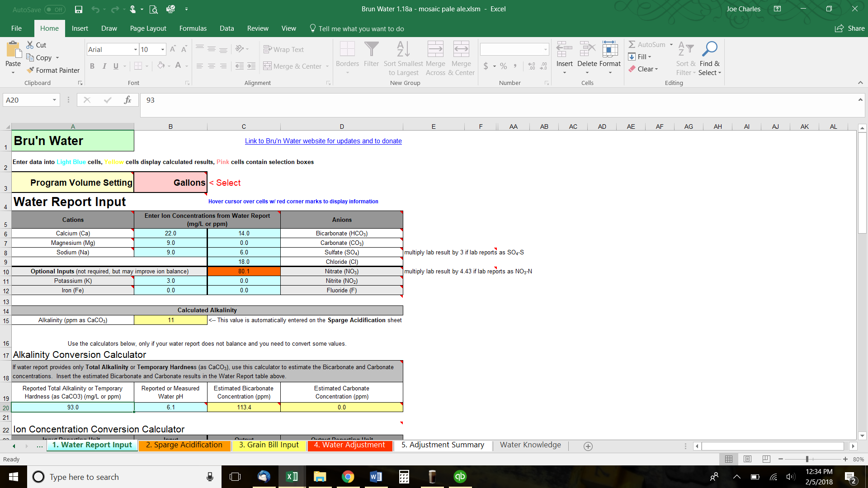
Task: Click the Filter funnel icon
Action: point(371,49)
